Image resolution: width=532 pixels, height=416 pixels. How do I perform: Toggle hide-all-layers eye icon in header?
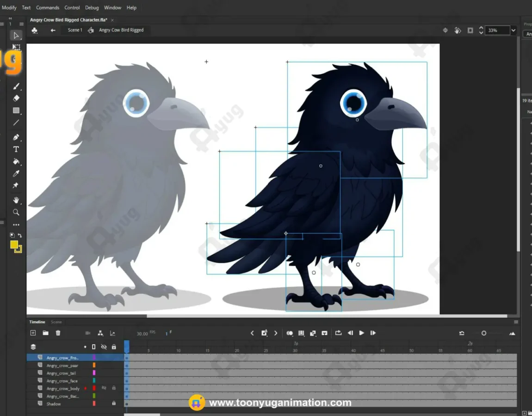pos(104,347)
